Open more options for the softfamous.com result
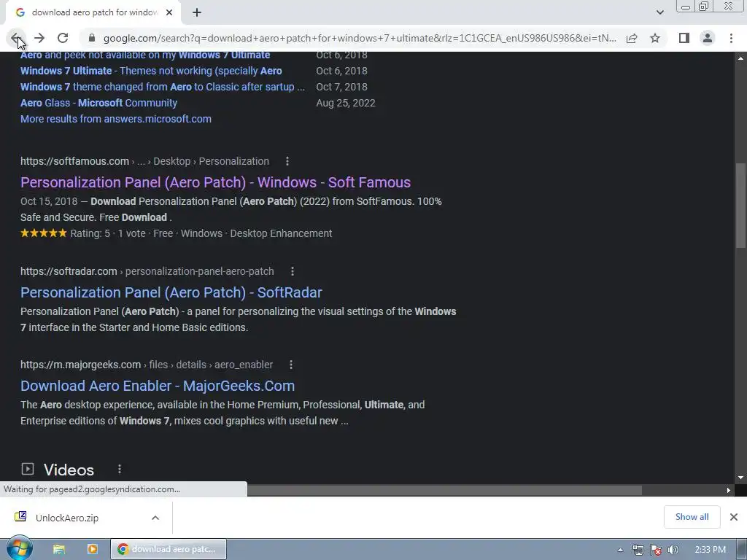 coord(287,161)
